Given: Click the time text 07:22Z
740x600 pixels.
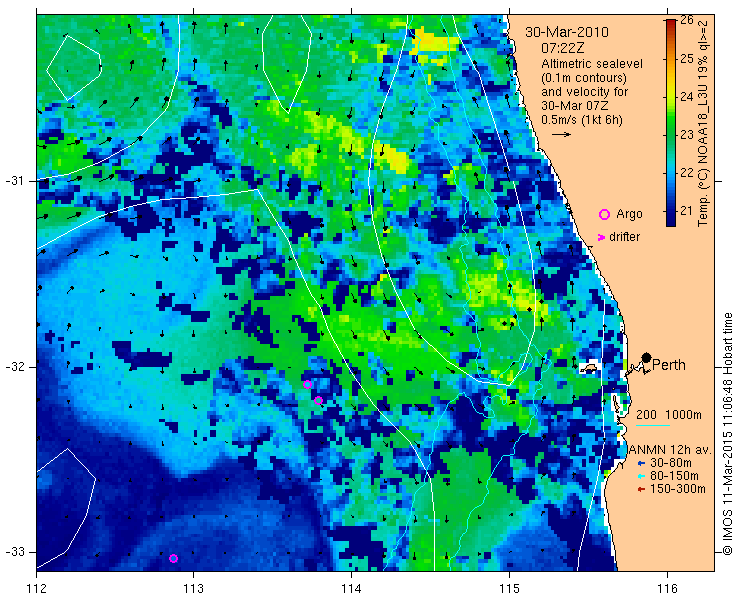Looking at the screenshot, I should pyautogui.click(x=563, y=48).
